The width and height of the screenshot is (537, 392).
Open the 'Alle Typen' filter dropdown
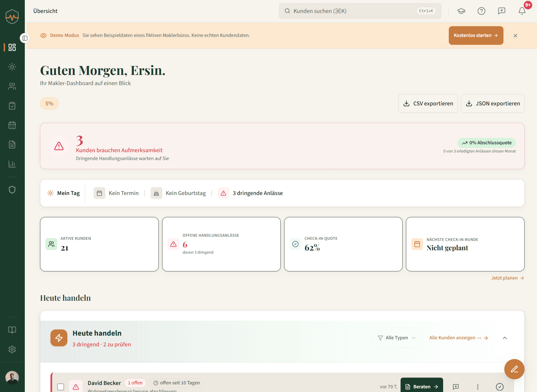point(397,338)
